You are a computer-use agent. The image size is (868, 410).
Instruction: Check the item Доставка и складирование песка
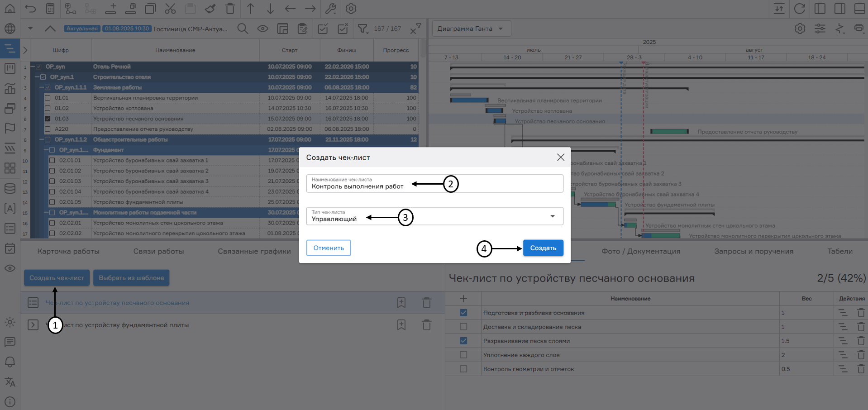tap(463, 327)
